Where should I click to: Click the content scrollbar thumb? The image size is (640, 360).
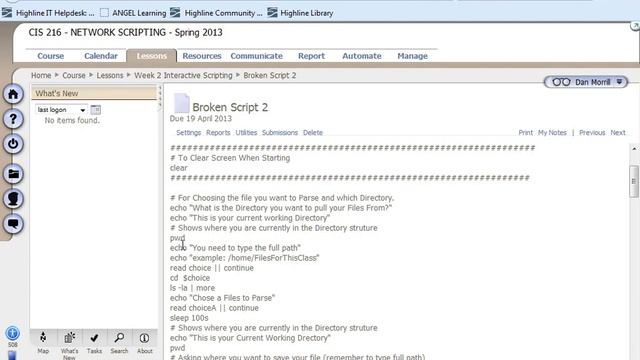point(633,181)
